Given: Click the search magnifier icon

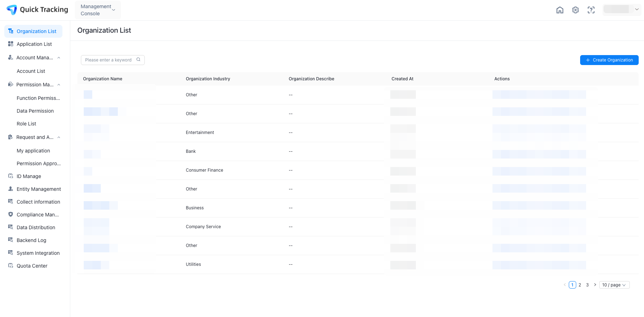Looking at the screenshot, I should click(138, 60).
